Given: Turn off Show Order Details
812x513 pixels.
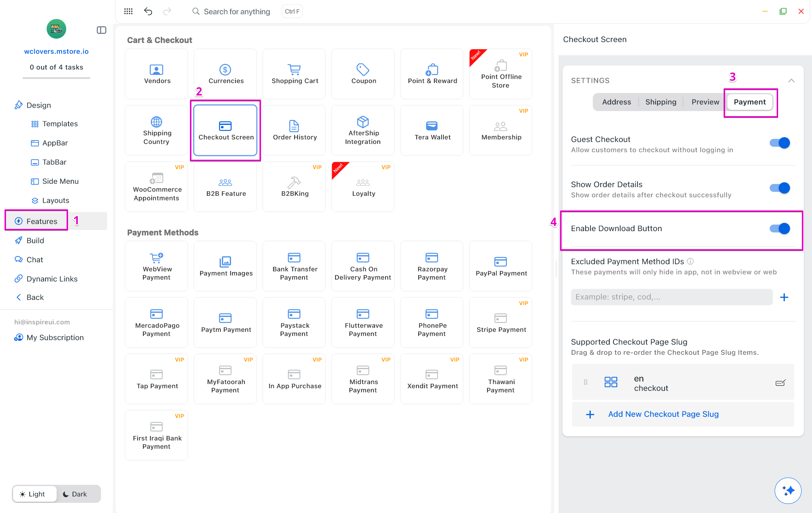Looking at the screenshot, I should tap(780, 188).
